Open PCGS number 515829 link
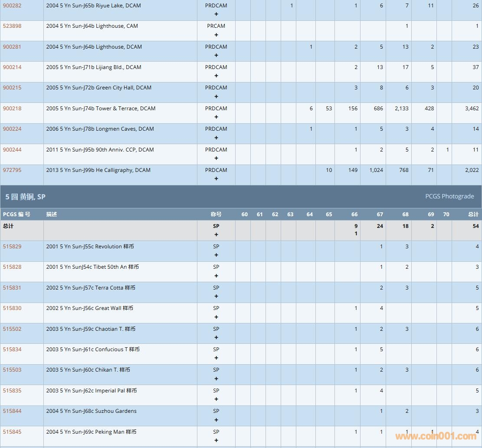The height and width of the screenshot is (448, 482). pos(12,247)
